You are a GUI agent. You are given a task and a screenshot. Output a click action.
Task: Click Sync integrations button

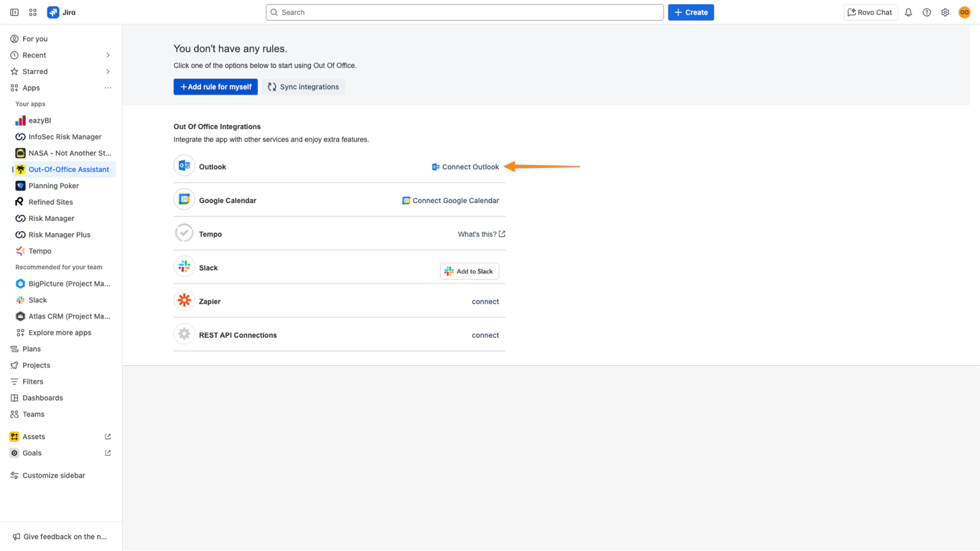[303, 87]
